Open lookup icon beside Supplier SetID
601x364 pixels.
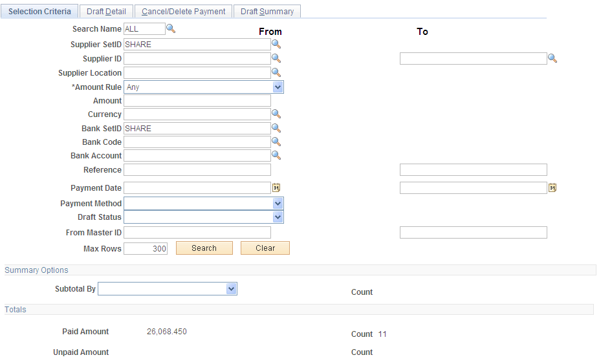276,45
